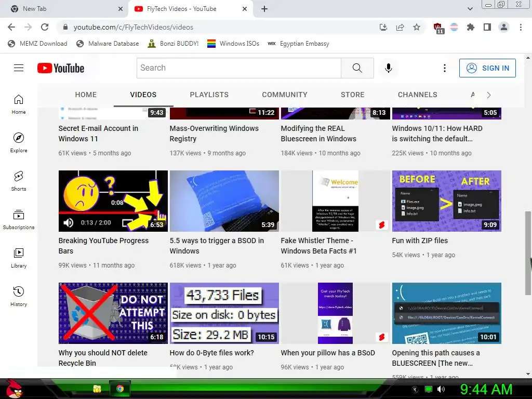Open the red shield extension with badge 11

(x=438, y=28)
